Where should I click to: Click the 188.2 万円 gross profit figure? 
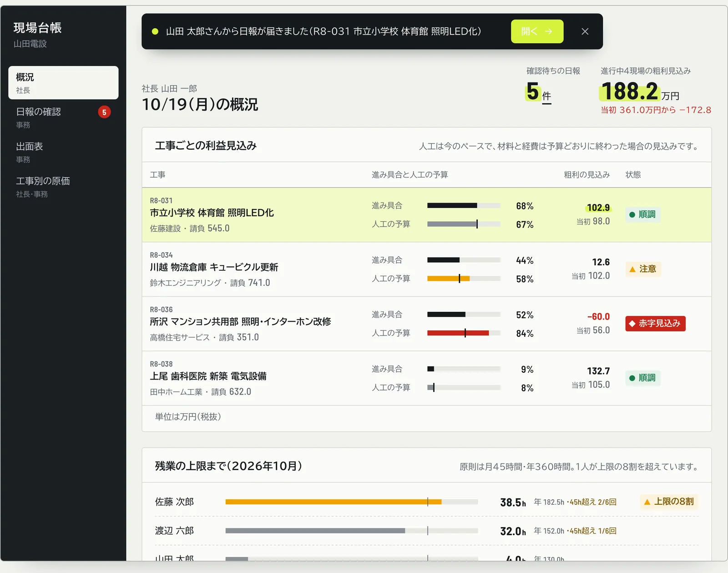click(639, 91)
